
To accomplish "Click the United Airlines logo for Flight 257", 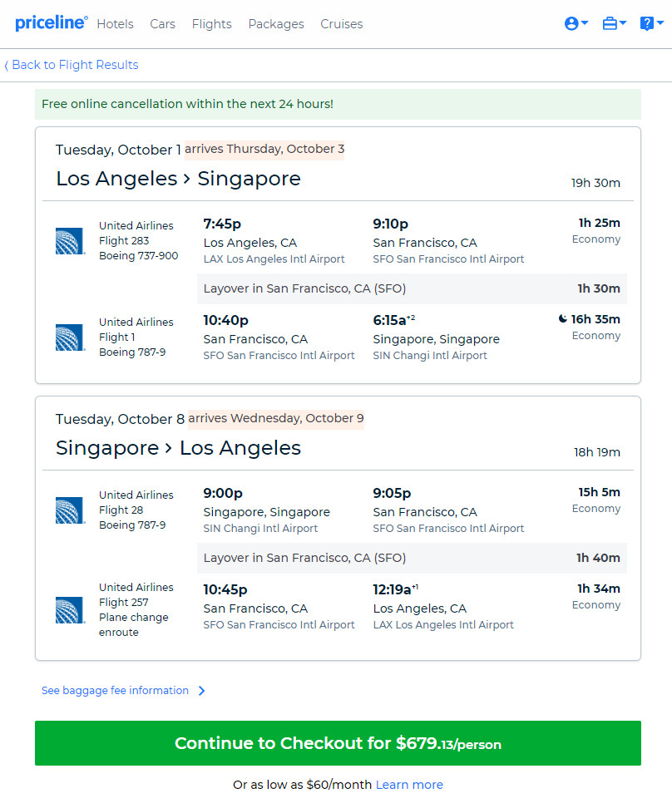I will (x=69, y=610).
